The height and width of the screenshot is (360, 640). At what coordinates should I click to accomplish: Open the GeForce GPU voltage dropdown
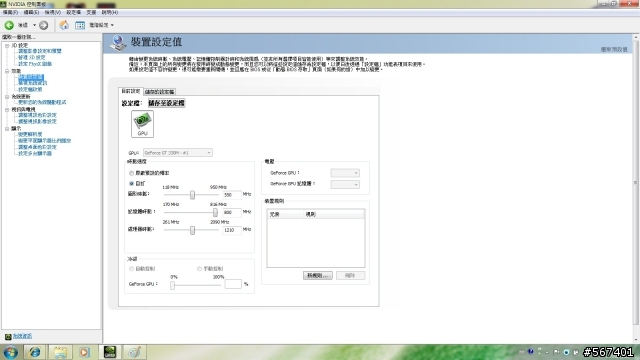[345, 173]
